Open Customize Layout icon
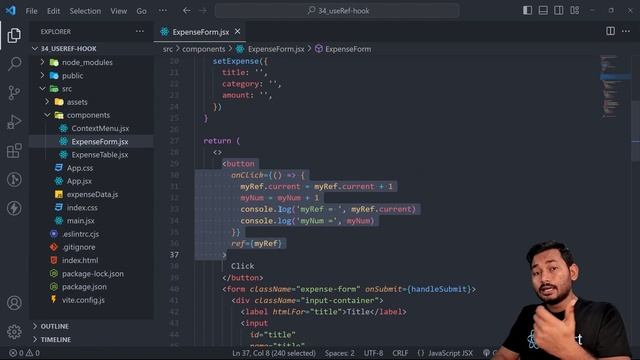 tap(575, 11)
